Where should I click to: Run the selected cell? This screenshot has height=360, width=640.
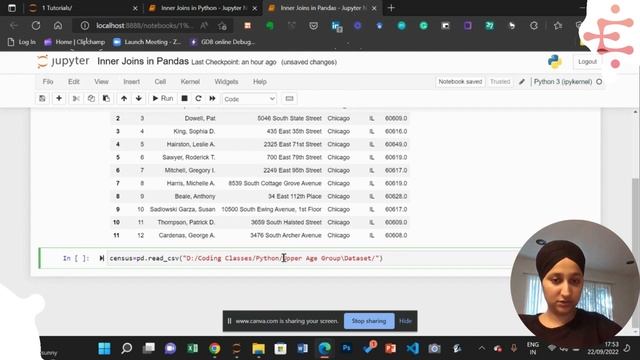coord(162,98)
